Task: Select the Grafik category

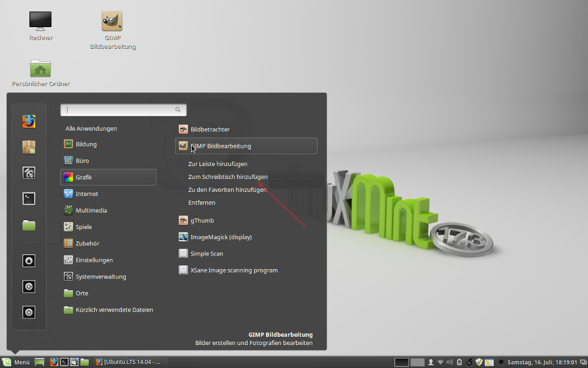Action: point(108,177)
